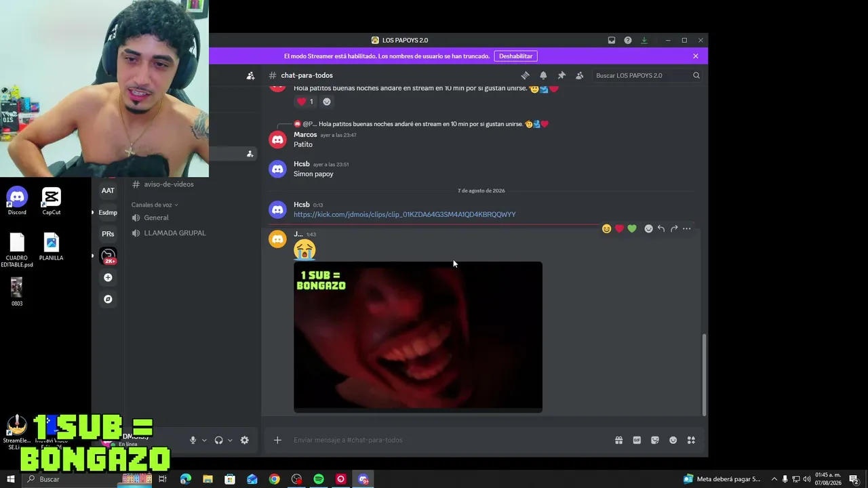
Task: Show hidden system tray icons
Action: (774, 479)
